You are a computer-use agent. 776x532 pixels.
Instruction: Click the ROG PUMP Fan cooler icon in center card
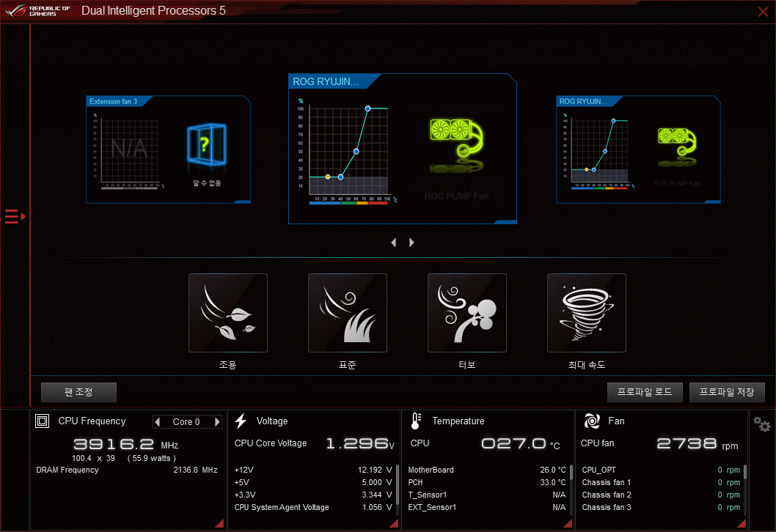coord(456,138)
